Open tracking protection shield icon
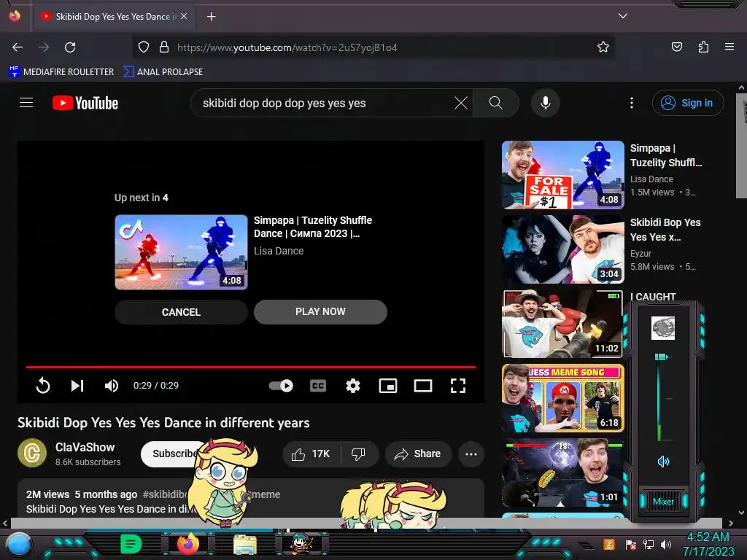The image size is (747, 560). 144,47
